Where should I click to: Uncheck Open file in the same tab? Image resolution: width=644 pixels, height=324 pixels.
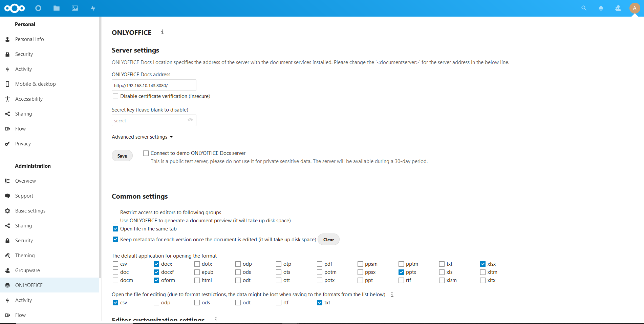pyautogui.click(x=115, y=229)
